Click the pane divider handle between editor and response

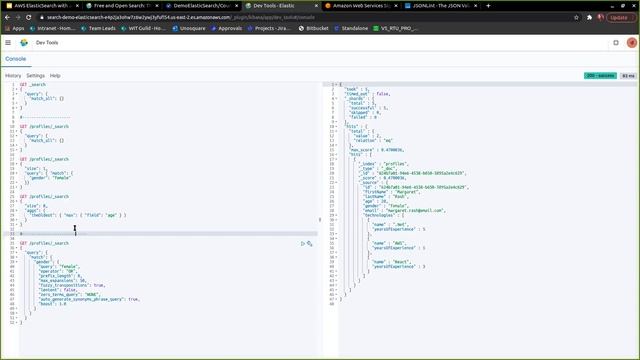[320, 220]
